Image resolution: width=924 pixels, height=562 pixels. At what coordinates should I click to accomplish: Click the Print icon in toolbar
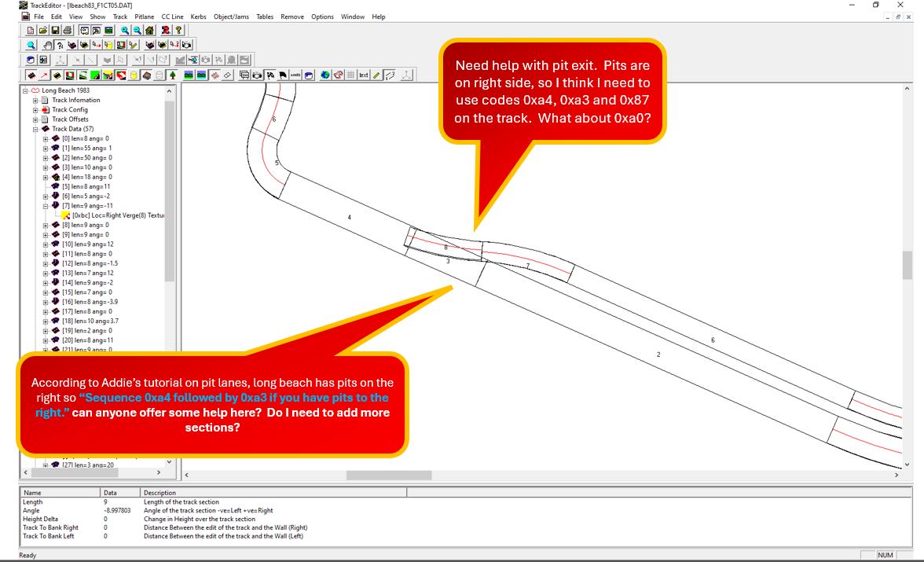coord(66,31)
